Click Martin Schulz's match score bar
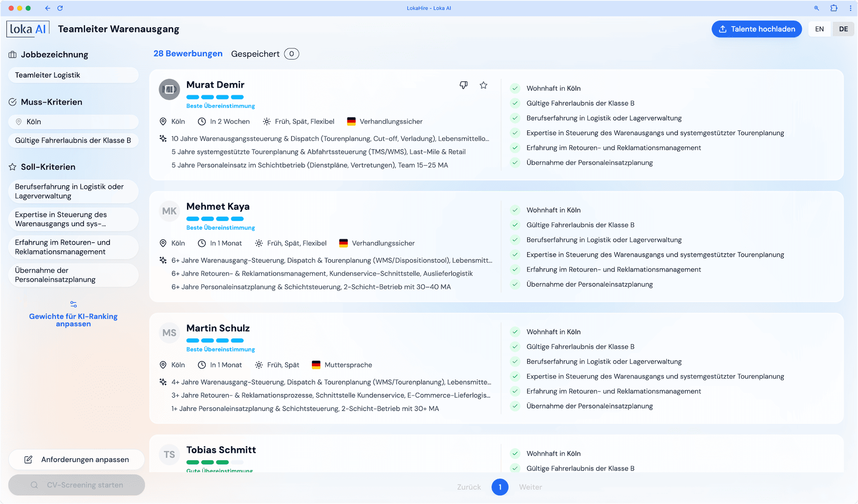This screenshot has width=858, height=504. point(214,340)
